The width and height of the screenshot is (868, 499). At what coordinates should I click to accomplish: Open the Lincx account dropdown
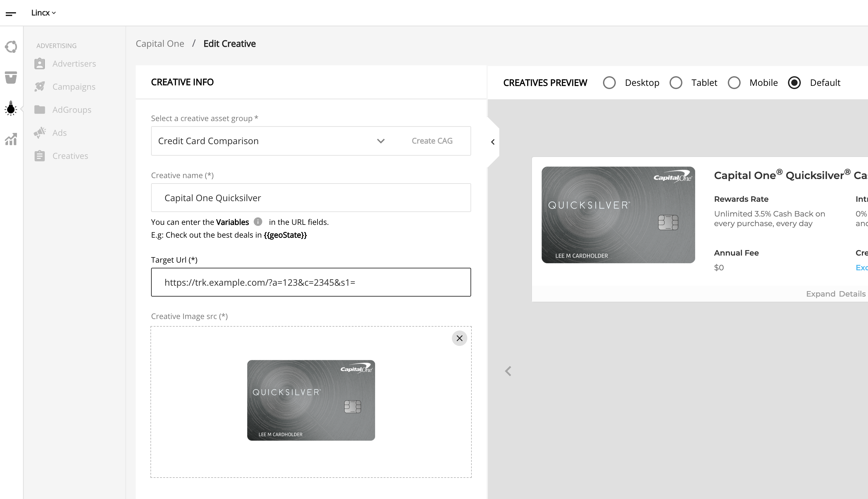44,13
